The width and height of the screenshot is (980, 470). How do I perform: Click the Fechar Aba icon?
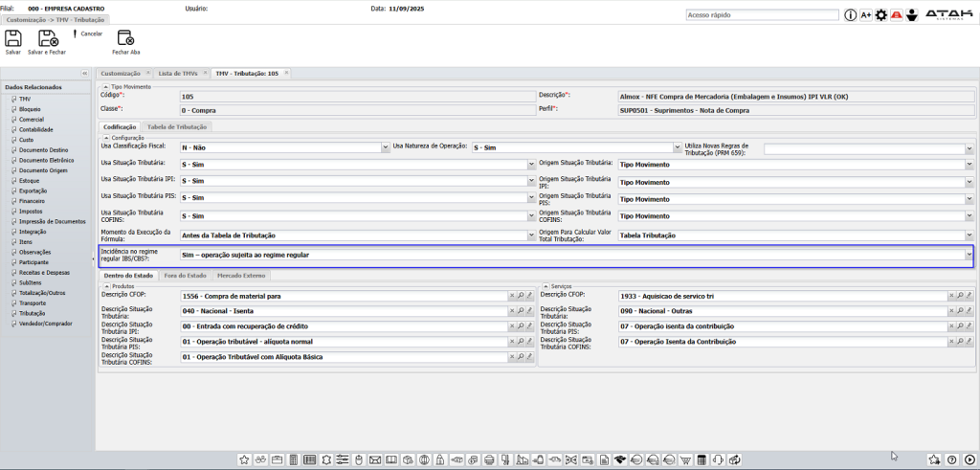tap(125, 39)
